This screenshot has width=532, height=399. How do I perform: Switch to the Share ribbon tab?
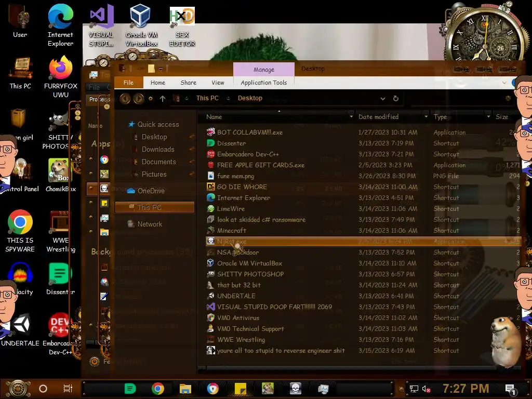(188, 83)
